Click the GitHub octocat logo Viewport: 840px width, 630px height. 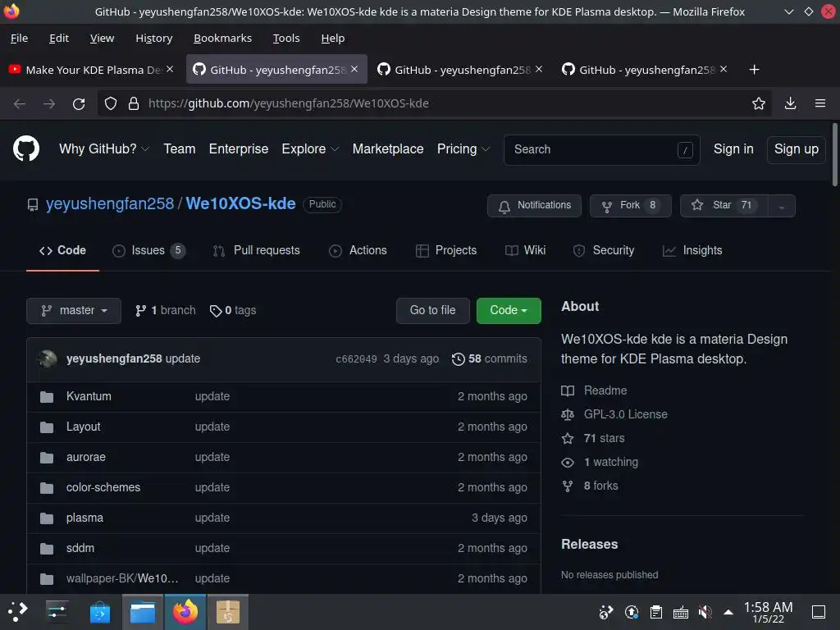coord(25,148)
